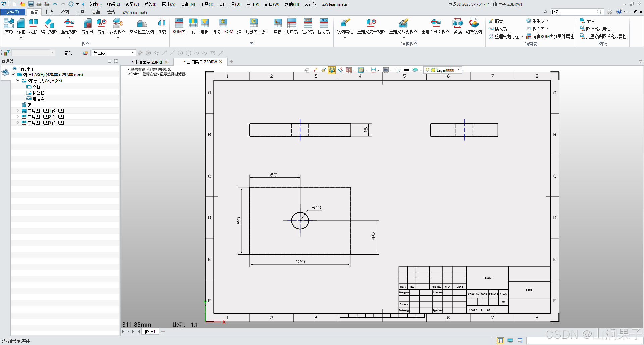This screenshot has width=644, height=345.
Task: Toggle the dashed circle display icon
Action: coord(398,70)
